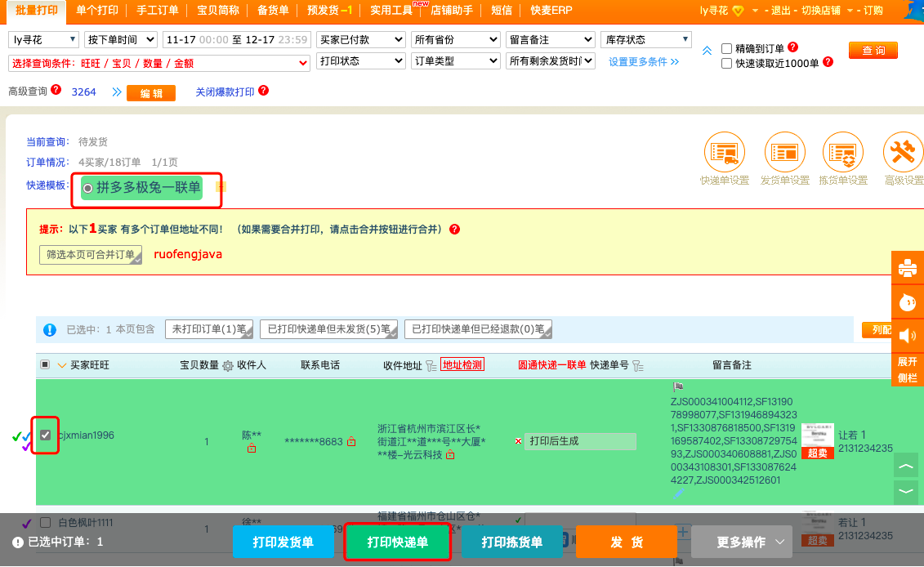Screen dimensions: 924x567
Task: Click the up arrow in the right sidebar
Action: [x=906, y=467]
